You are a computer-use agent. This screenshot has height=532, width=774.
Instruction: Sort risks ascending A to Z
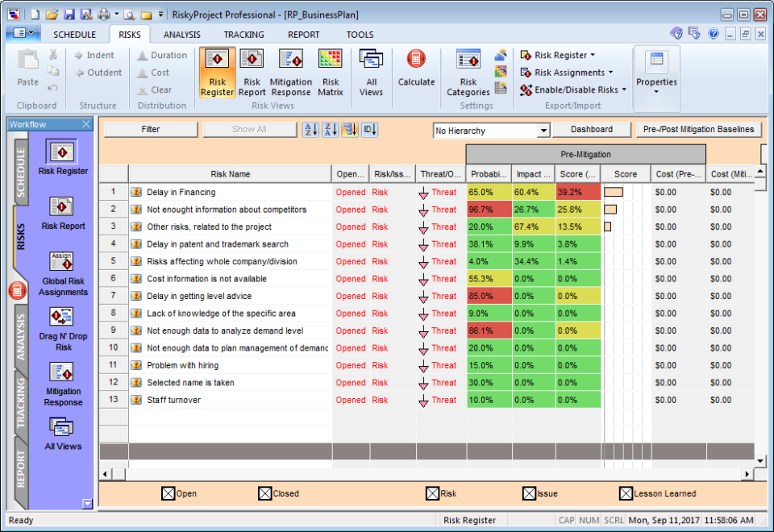(x=310, y=130)
